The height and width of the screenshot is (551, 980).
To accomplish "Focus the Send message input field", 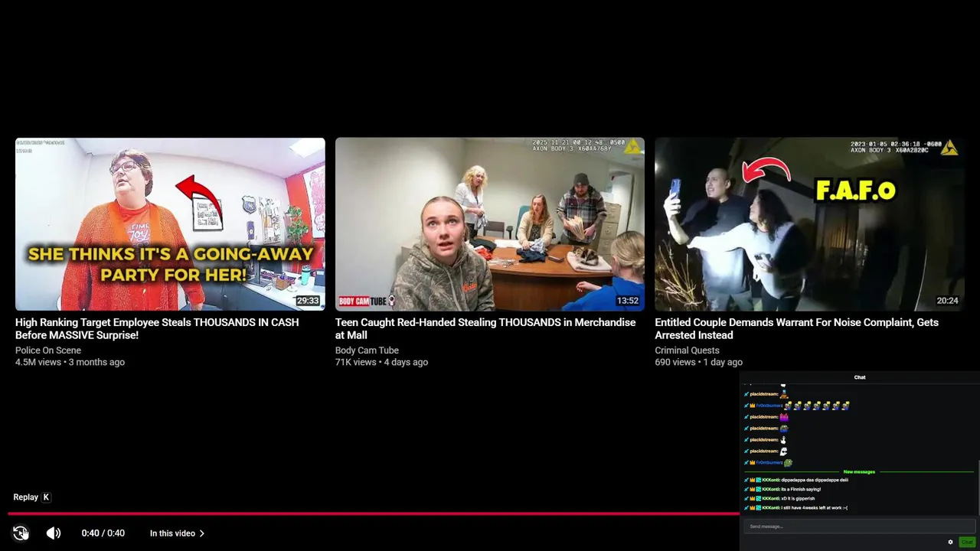I will pos(859,527).
